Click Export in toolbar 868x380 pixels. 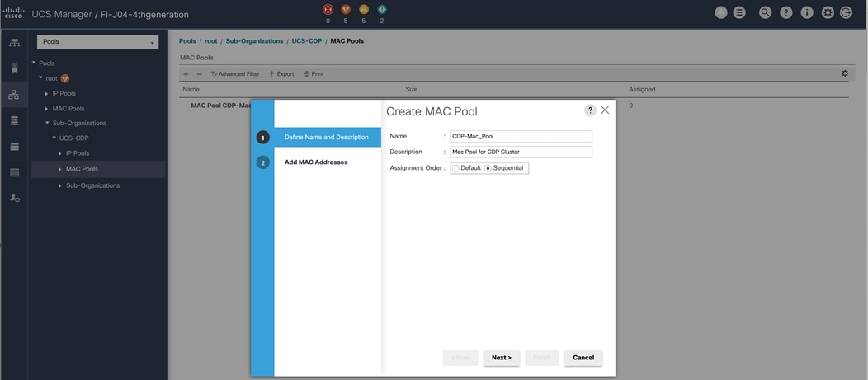281,74
